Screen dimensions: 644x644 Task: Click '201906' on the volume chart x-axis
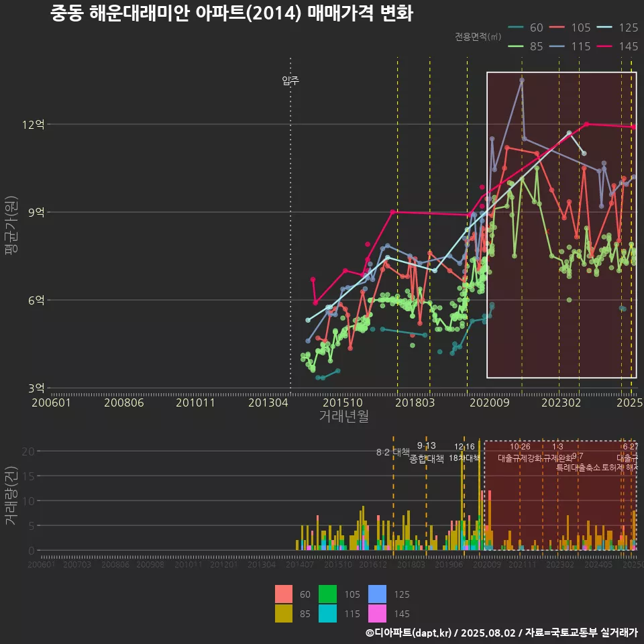[449, 565]
